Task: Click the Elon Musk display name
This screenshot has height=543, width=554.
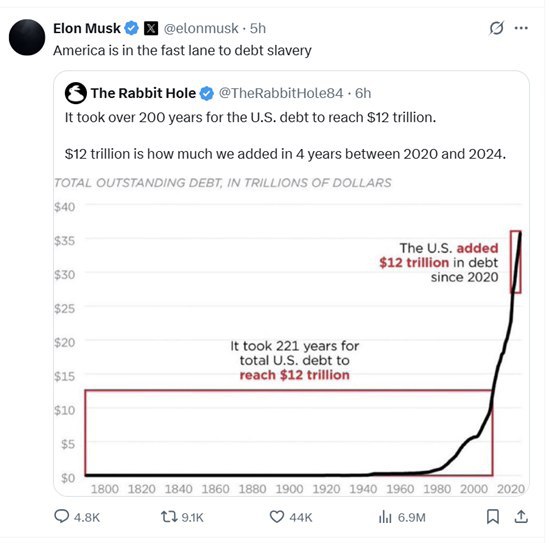Action: (x=87, y=28)
